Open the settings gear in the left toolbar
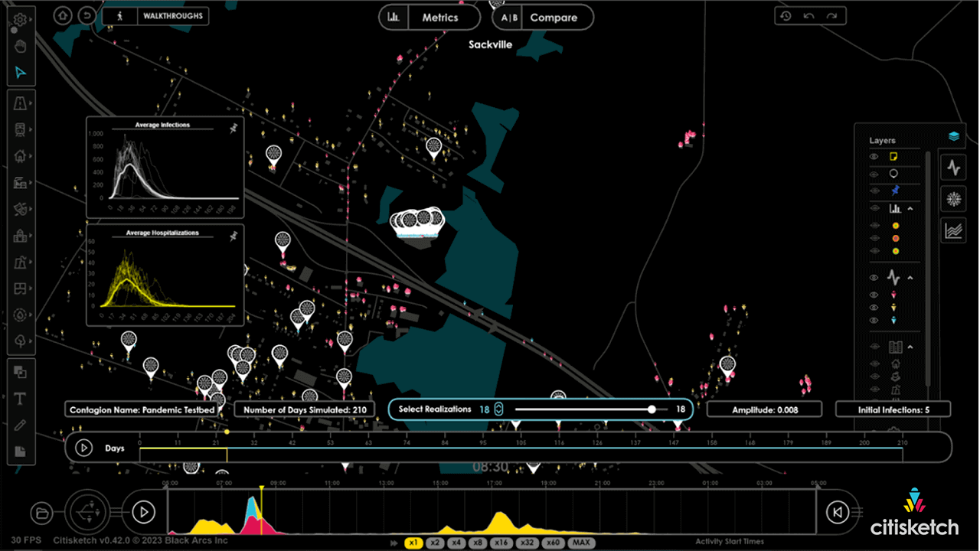 (x=21, y=20)
